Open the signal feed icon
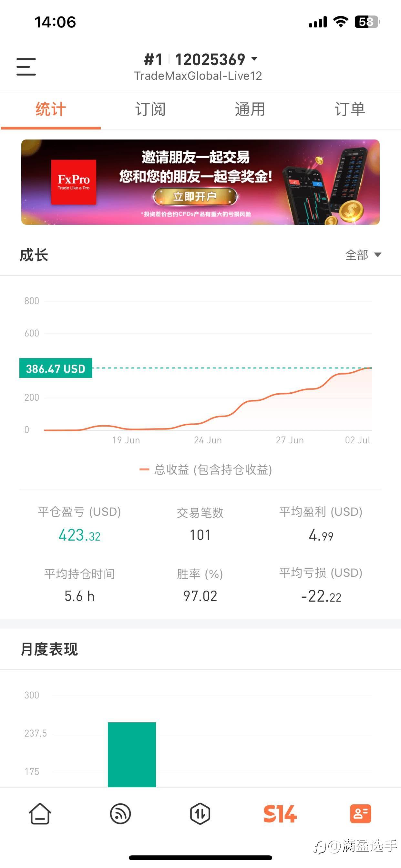Screen dimensions: 401x868 pyautogui.click(x=120, y=814)
